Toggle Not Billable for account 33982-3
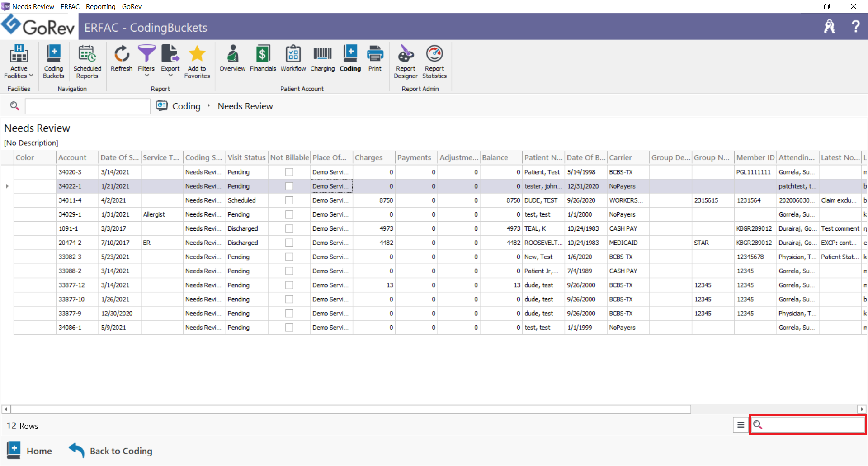 point(289,257)
